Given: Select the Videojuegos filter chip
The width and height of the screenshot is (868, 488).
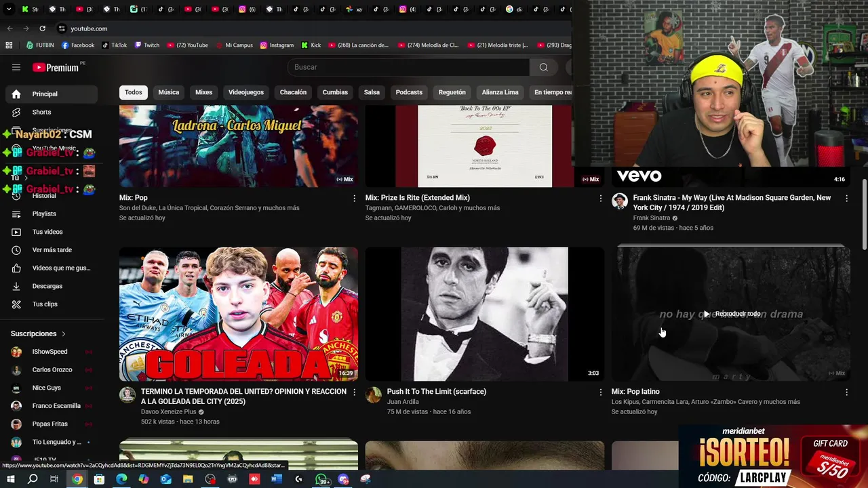Looking at the screenshot, I should [246, 92].
